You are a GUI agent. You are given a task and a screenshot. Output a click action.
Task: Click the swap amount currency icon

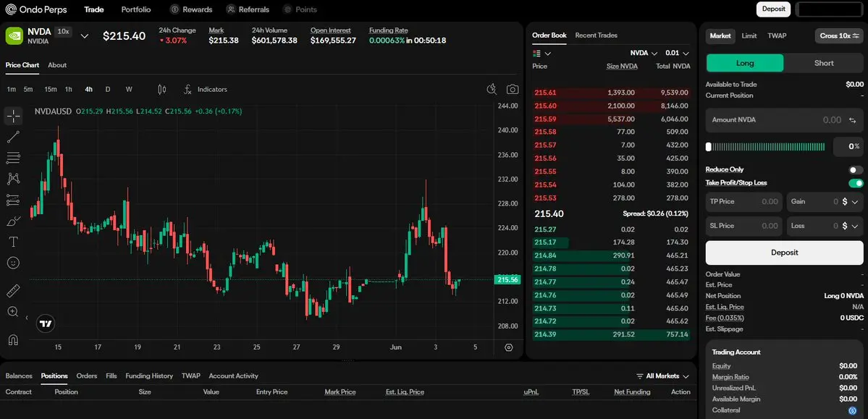pos(852,120)
